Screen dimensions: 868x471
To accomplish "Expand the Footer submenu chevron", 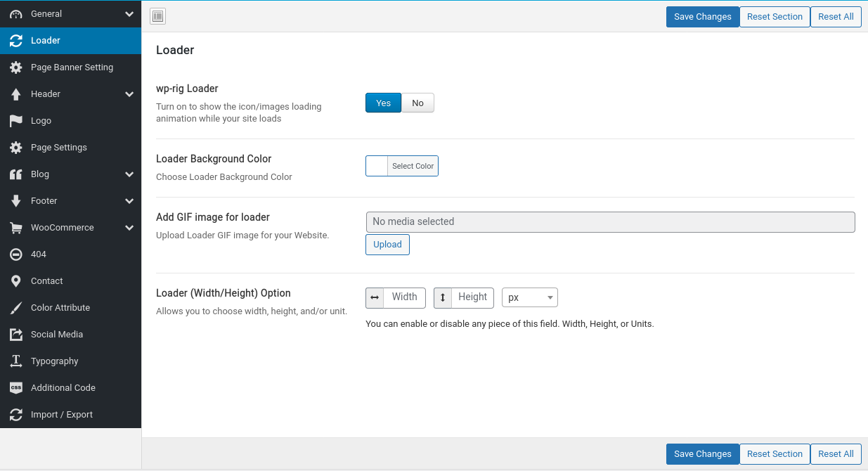I will (x=129, y=201).
